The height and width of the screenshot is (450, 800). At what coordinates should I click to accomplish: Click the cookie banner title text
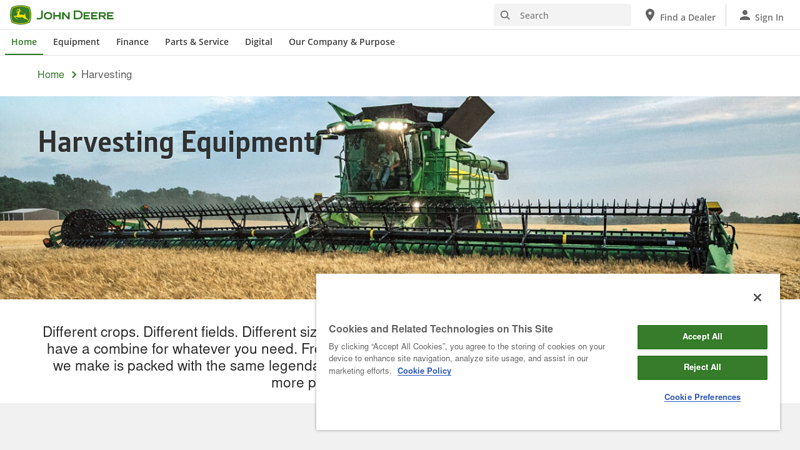click(441, 329)
